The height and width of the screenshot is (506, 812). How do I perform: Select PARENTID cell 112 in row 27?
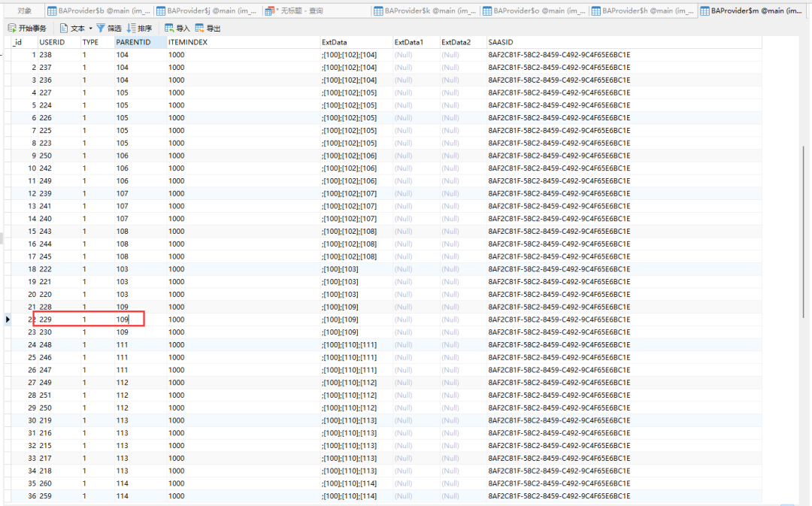point(141,383)
